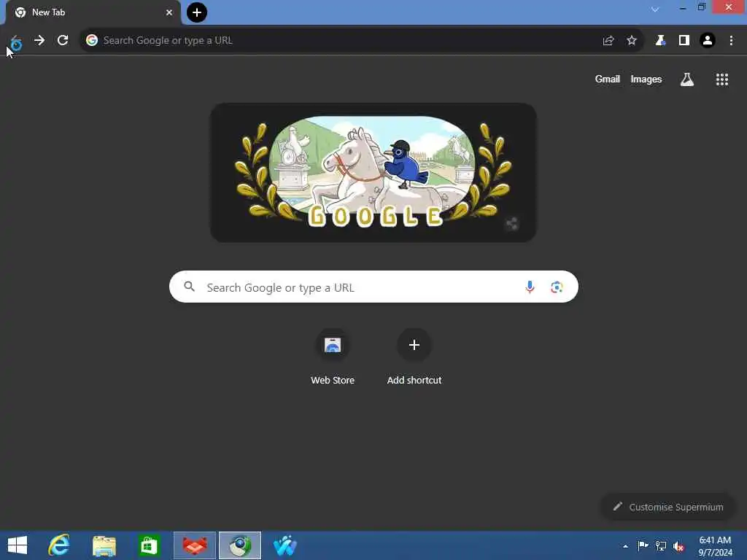Click the Google Doodle horse image
This screenshot has height=560, width=747.
point(373,172)
